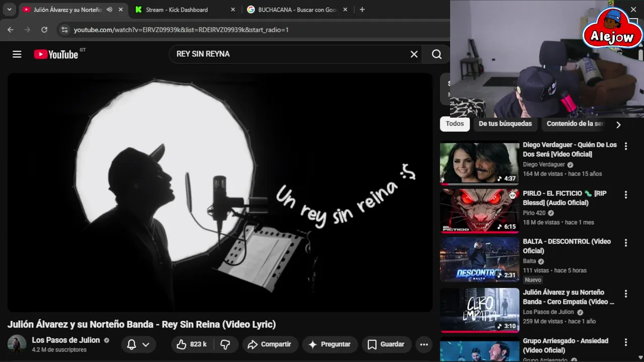
Task: Go to YouTube home via logo
Action: (x=56, y=54)
